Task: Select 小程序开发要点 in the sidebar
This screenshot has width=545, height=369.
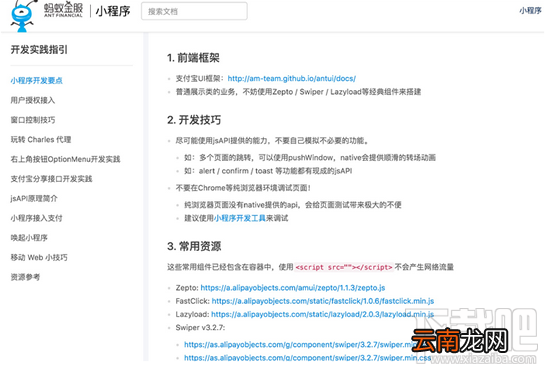Action: [x=36, y=81]
